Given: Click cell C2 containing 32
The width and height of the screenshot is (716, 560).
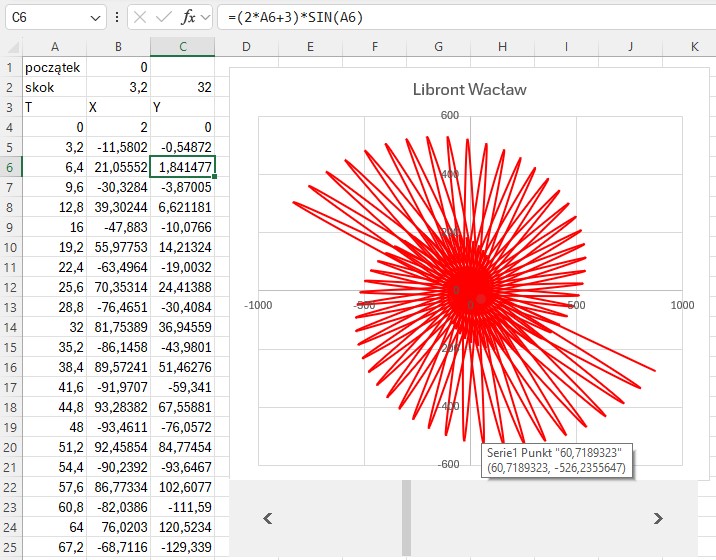Looking at the screenshot, I should tap(182, 87).
